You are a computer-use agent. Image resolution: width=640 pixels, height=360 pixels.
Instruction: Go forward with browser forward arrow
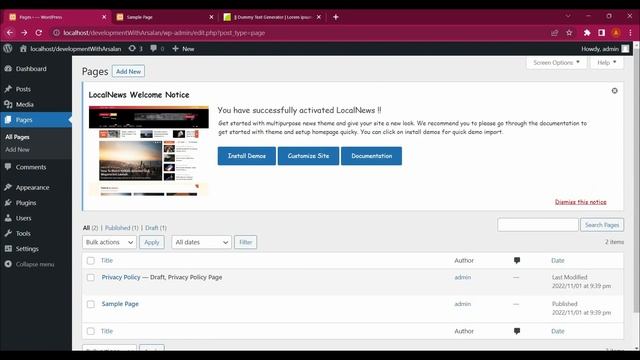click(24, 33)
